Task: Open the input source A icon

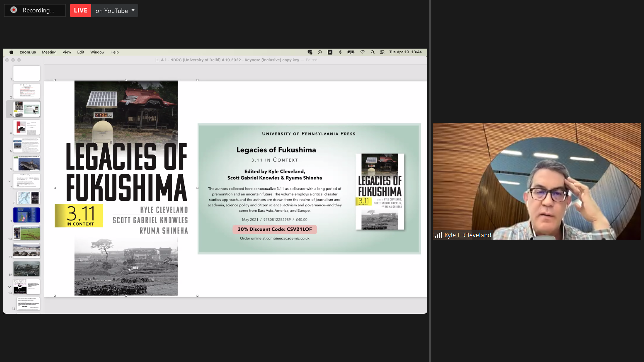Action: click(x=330, y=52)
